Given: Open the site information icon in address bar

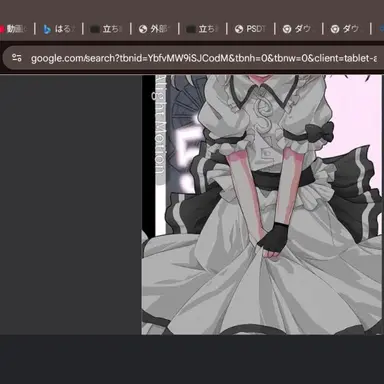Looking at the screenshot, I should pyautogui.click(x=17, y=58).
